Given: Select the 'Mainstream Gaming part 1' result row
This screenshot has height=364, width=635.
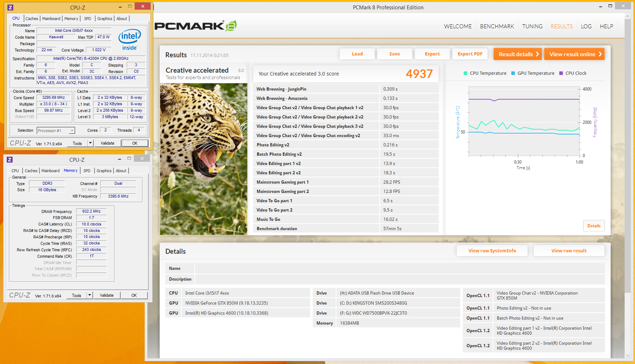Looking at the screenshot, I should 346,182.
